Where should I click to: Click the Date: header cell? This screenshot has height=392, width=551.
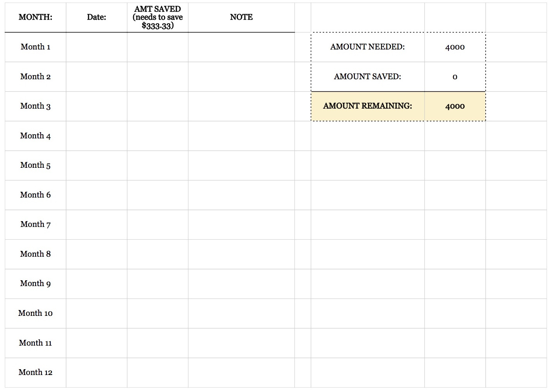(96, 17)
